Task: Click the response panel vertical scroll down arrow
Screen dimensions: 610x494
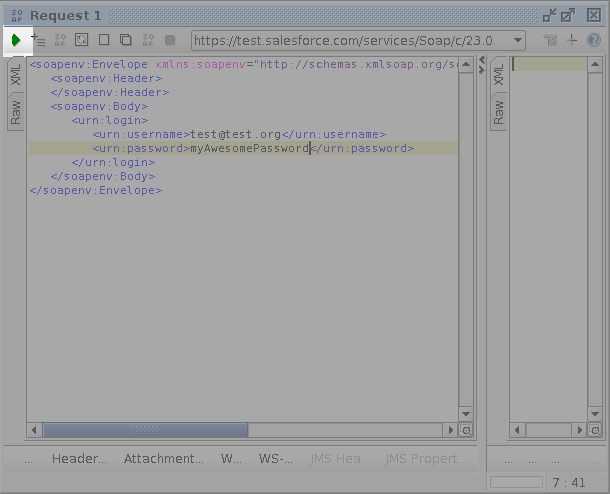Action: coord(595,414)
